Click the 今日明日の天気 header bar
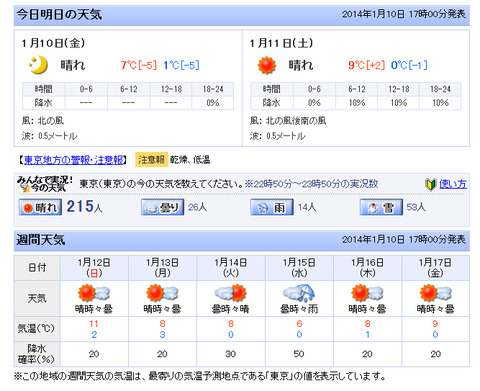The height and width of the screenshot is (391, 480). [242, 15]
